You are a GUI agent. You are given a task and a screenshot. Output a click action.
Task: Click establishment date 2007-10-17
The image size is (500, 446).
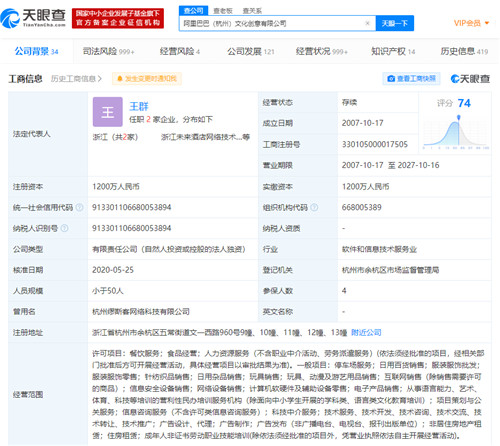(x=362, y=123)
